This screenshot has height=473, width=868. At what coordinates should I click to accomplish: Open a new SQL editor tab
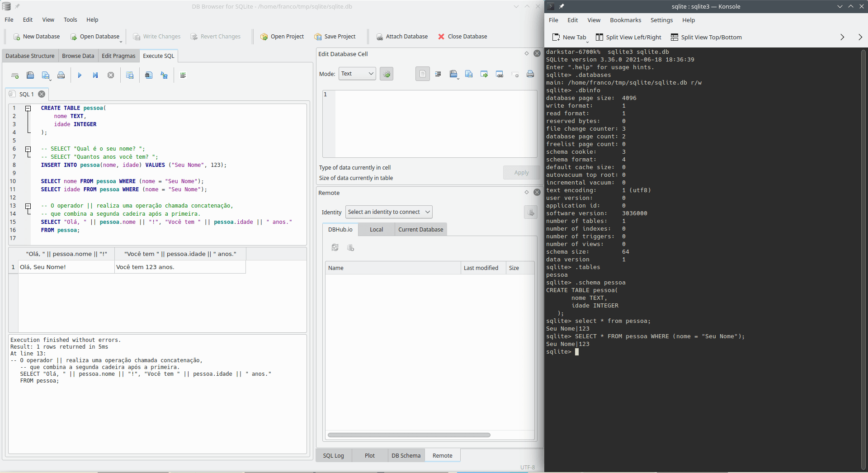[15, 75]
